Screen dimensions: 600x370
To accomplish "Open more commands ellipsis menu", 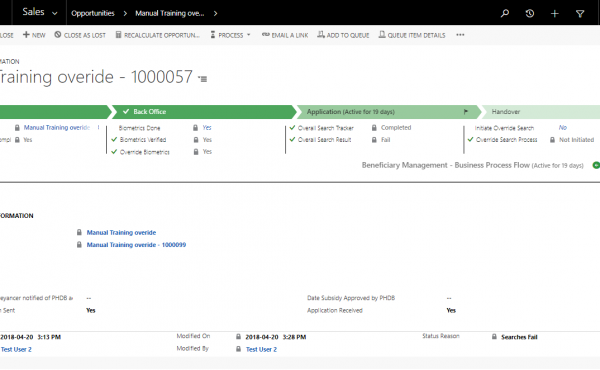I will (460, 35).
